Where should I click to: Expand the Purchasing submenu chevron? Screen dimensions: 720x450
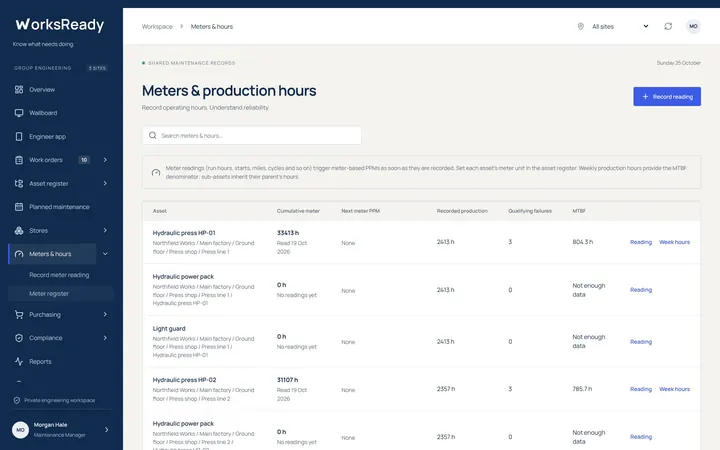(x=105, y=315)
